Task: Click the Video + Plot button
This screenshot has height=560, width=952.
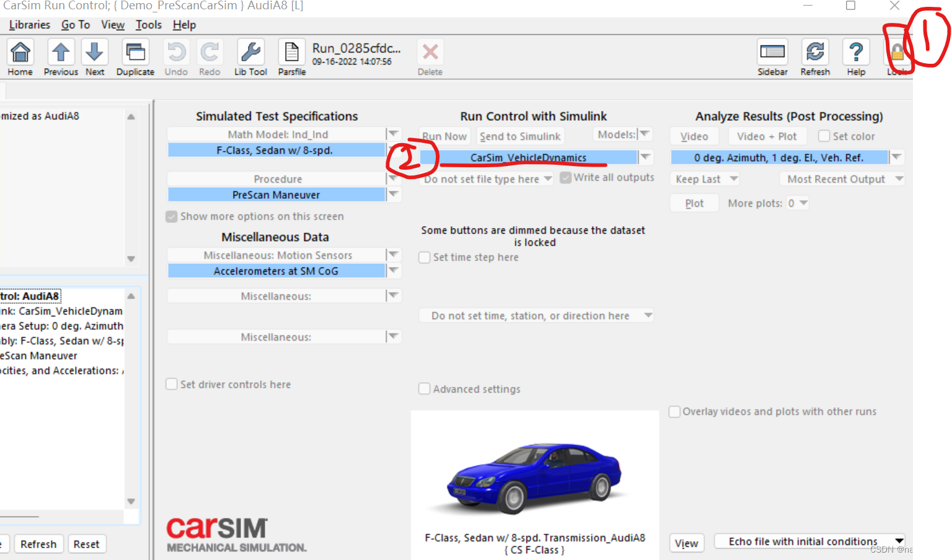Action: [x=767, y=136]
